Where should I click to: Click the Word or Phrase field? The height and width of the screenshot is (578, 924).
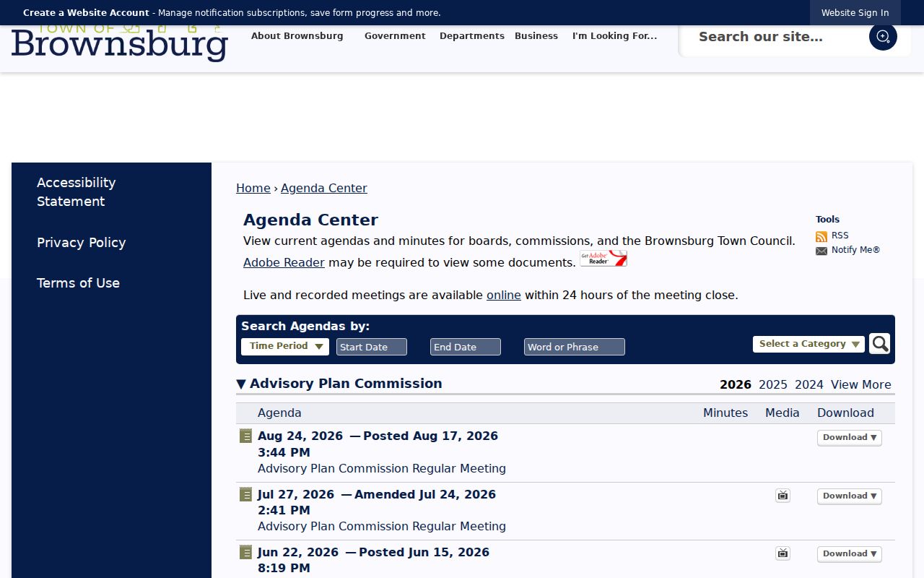(575, 347)
